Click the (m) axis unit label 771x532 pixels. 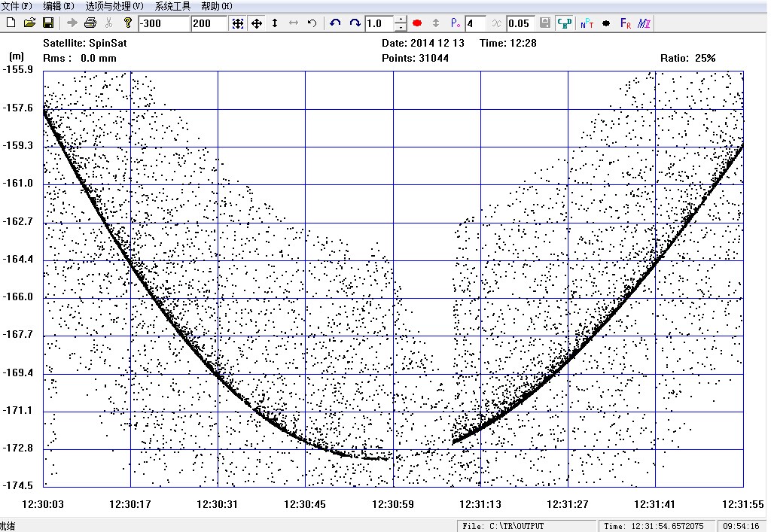pos(17,56)
